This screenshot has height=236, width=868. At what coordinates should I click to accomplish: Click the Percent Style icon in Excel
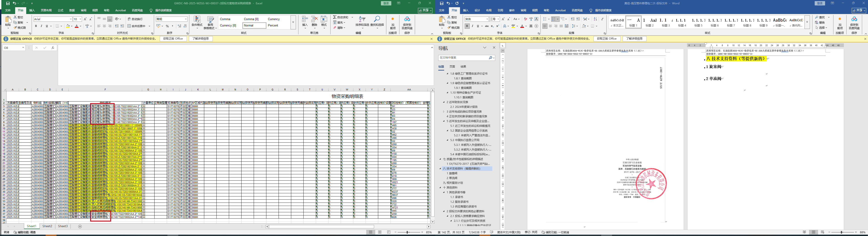point(167,26)
